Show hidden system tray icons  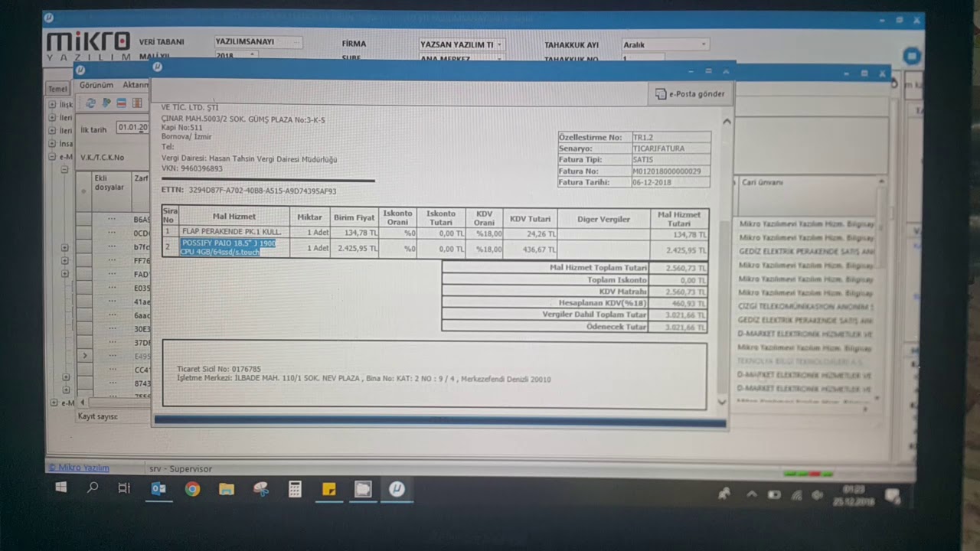tap(752, 495)
